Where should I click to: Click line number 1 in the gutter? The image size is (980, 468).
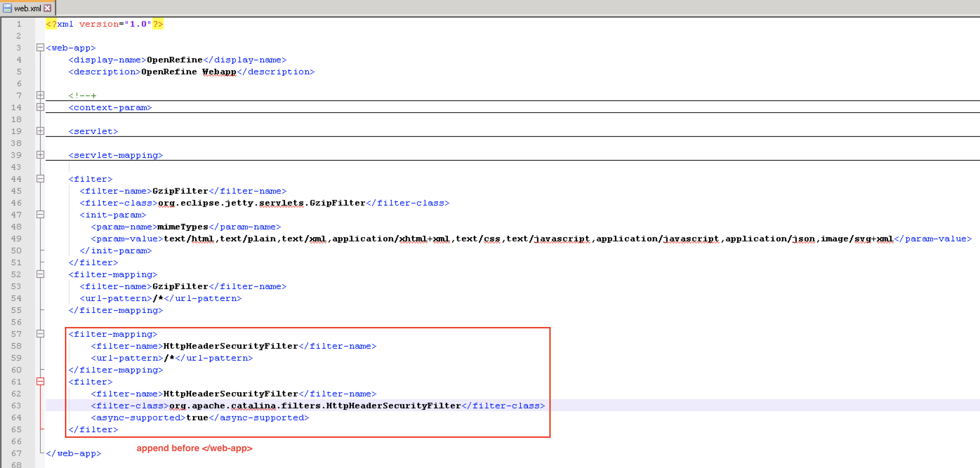(18, 24)
